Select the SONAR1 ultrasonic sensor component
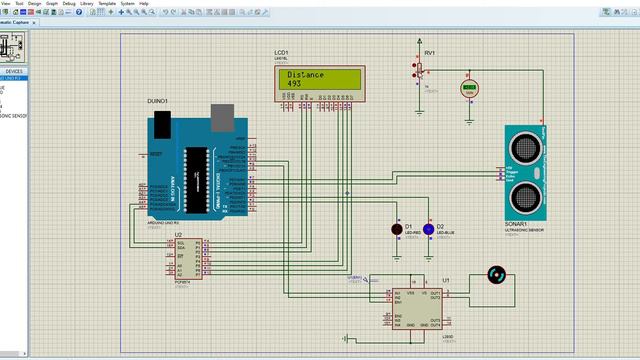640x360 pixels. pos(525,173)
